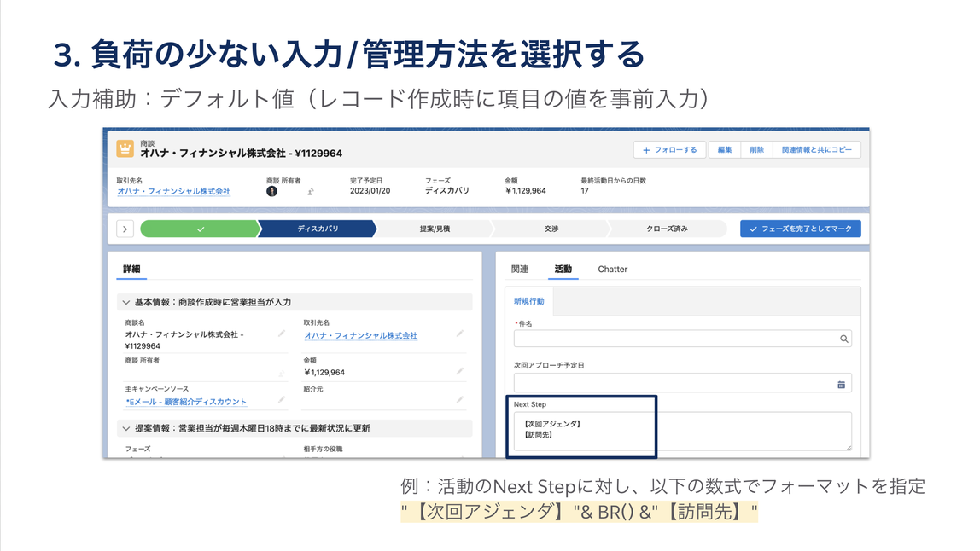Click the opportunity owner avatar in header
Screen dimensions: 980x551
[271, 191]
